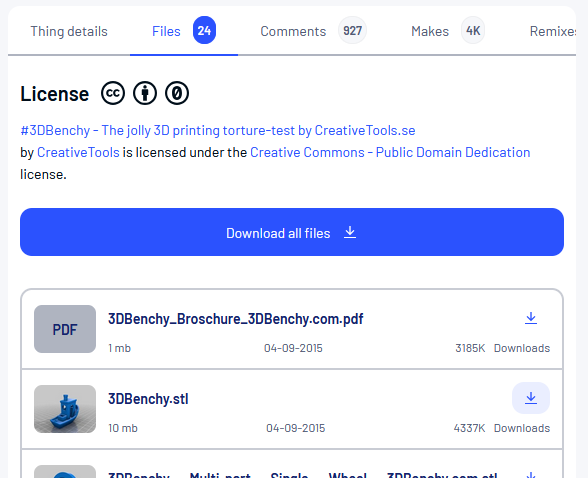This screenshot has width=588, height=478.
Task: Open Creative Commons - Public Domain Dedication link
Action: (x=390, y=152)
